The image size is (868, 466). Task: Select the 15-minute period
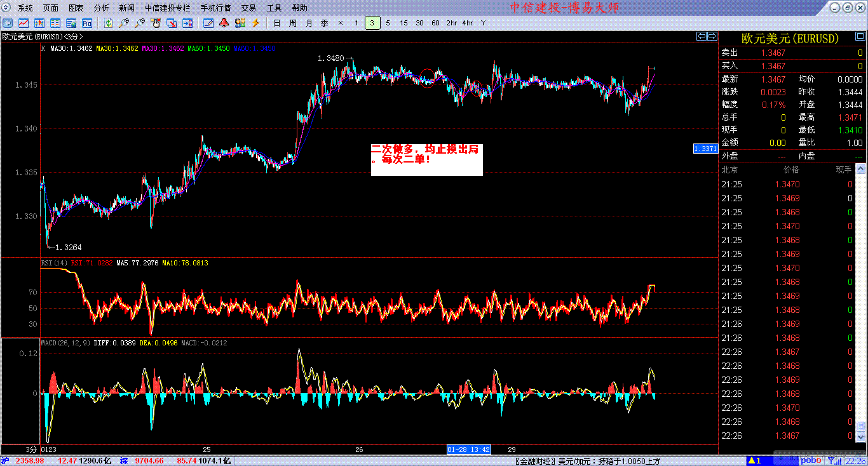click(403, 23)
